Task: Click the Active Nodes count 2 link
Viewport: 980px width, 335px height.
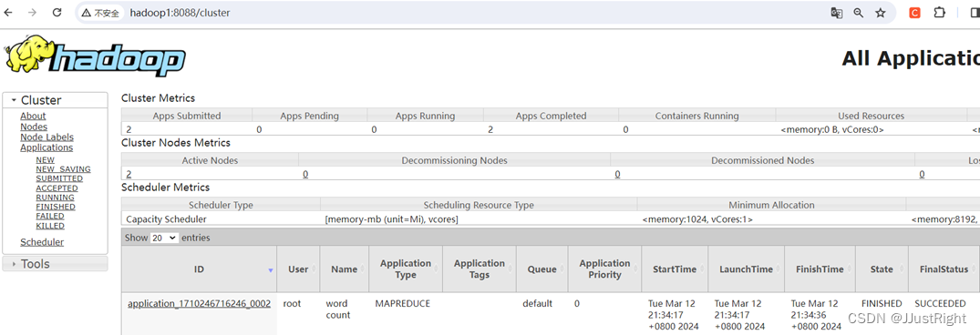Action: point(129,174)
